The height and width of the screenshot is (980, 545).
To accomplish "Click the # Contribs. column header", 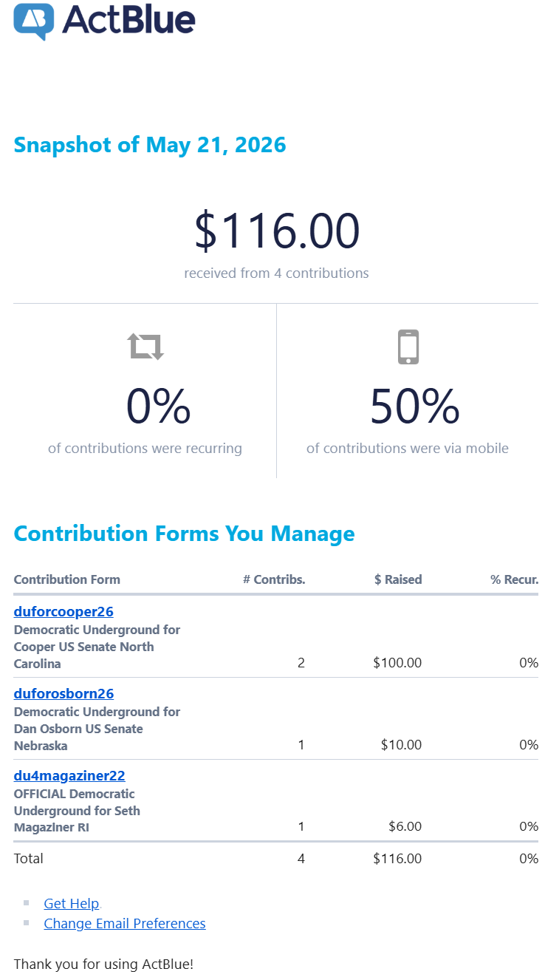I will tap(274, 579).
